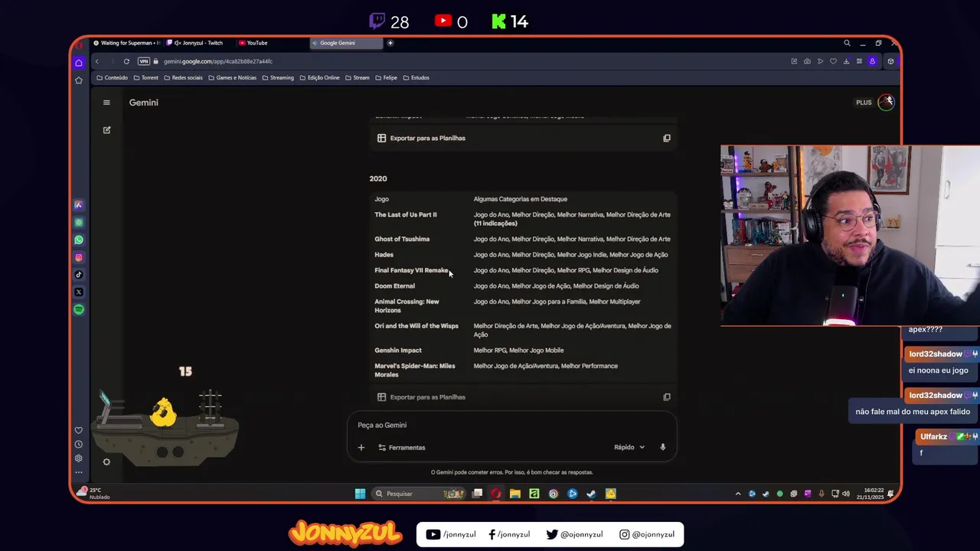The image size is (980, 551).
Task: Open the Redes sociais bookmarks folder
Action: (x=183, y=77)
